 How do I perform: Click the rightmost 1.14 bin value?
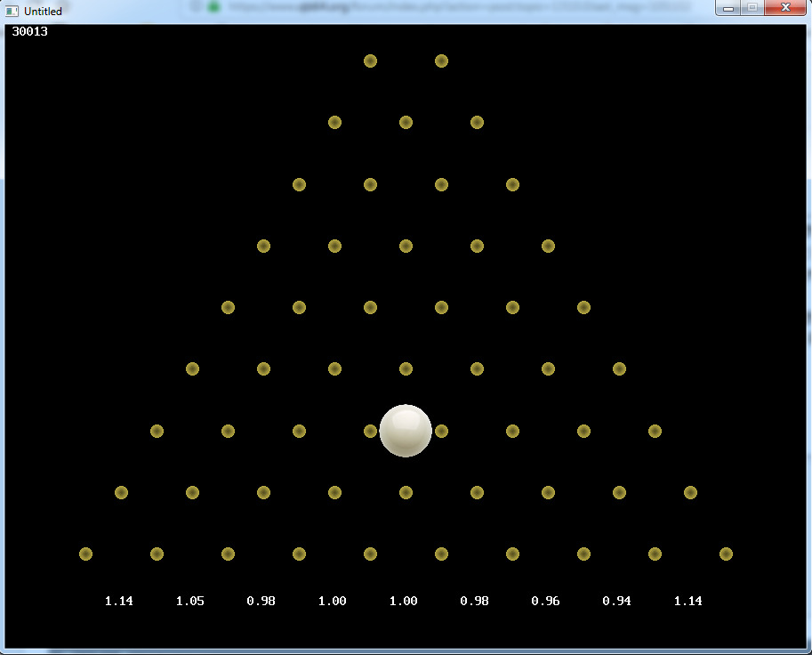tap(687, 602)
